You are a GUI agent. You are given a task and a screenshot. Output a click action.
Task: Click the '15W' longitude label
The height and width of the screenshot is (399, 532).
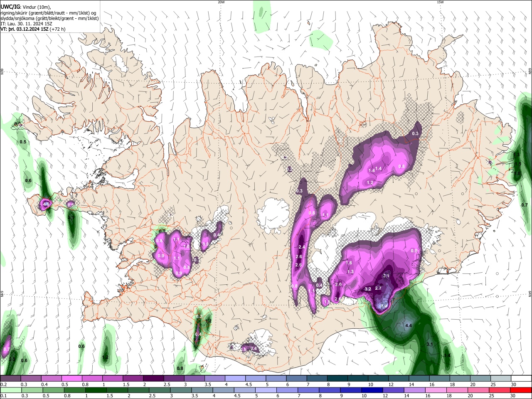point(440,2)
